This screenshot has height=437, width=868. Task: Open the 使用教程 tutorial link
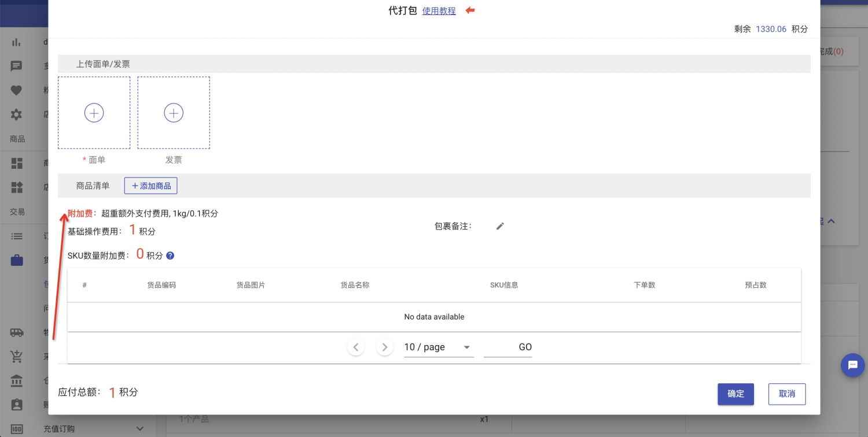click(x=439, y=11)
